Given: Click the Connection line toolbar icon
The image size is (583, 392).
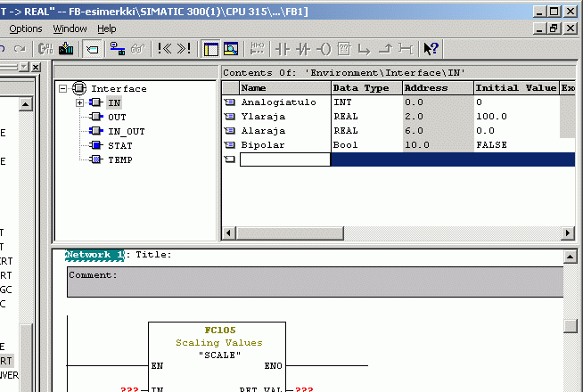Looking at the screenshot, I should click(x=406, y=49).
